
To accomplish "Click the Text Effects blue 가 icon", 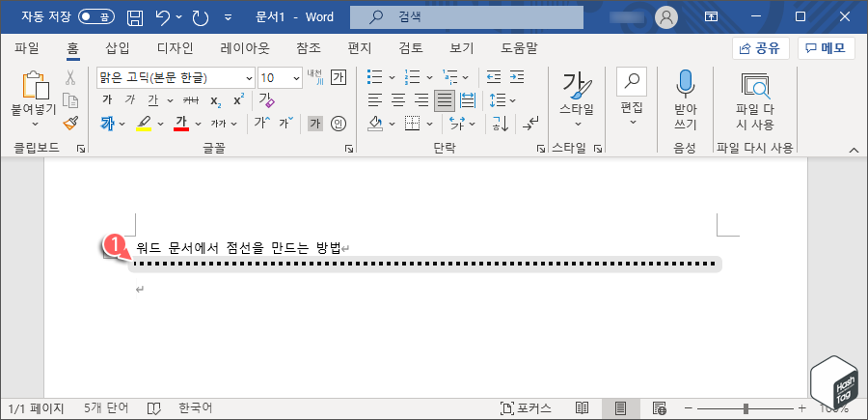I will click(x=107, y=124).
